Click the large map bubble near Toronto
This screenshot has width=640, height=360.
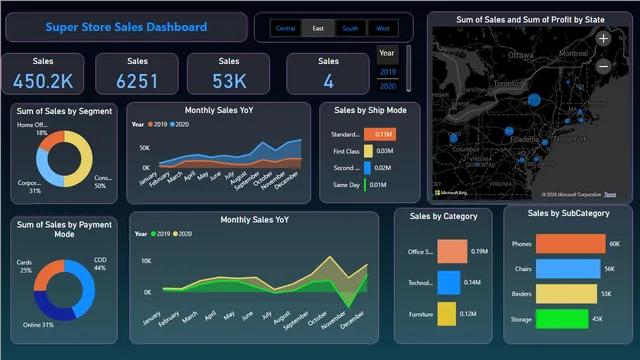(x=534, y=100)
